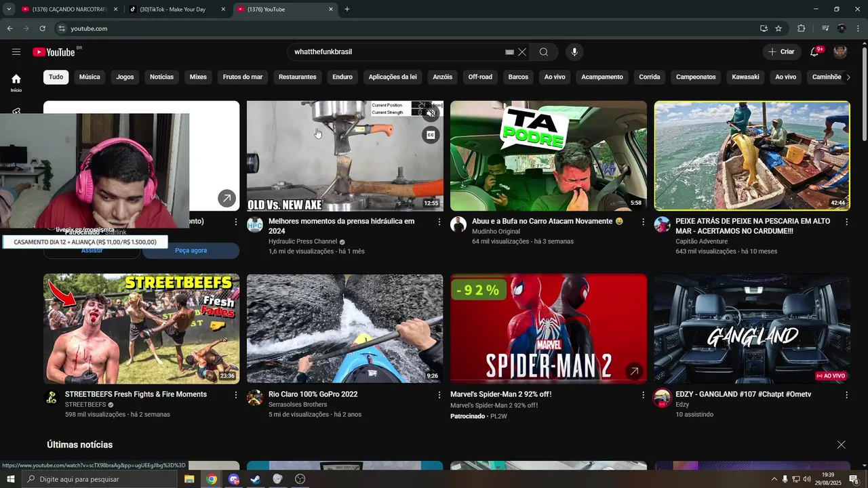Viewport: 868px width, 488px height.
Task: Open Rio Claro 100% GoPro 2022 title
Action: 313,394
